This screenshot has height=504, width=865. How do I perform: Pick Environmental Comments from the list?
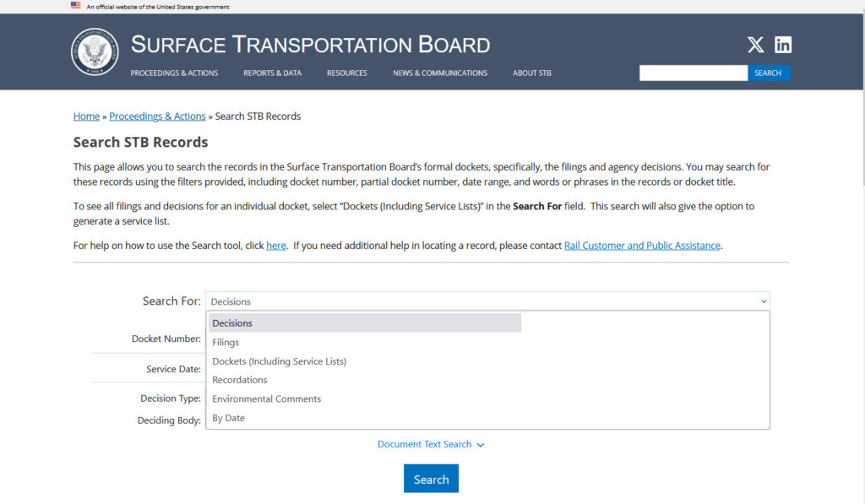(266, 399)
